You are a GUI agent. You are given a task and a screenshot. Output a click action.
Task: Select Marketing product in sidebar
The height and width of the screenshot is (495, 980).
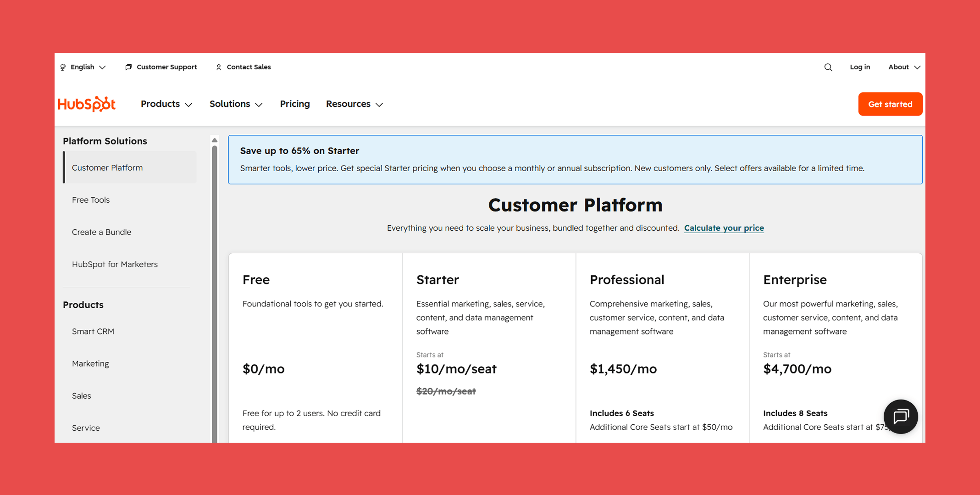click(90, 363)
